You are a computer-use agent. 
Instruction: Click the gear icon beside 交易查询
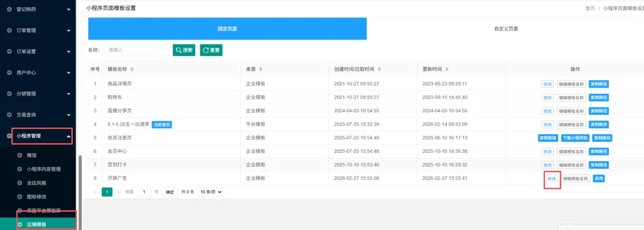point(10,115)
